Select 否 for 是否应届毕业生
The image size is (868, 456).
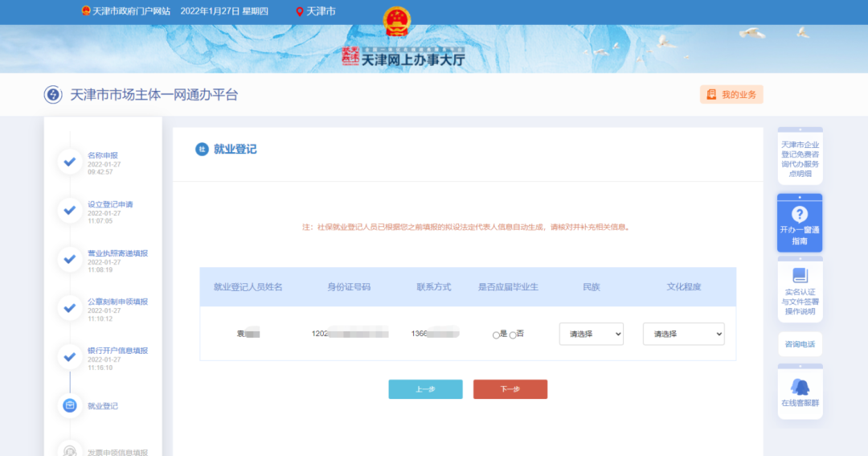click(513, 335)
